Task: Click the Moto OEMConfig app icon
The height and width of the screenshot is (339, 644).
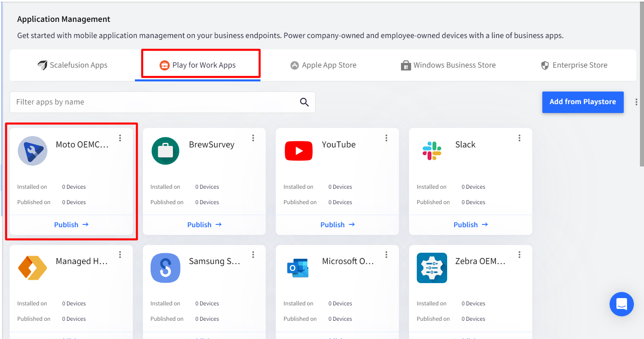Action: (x=33, y=151)
